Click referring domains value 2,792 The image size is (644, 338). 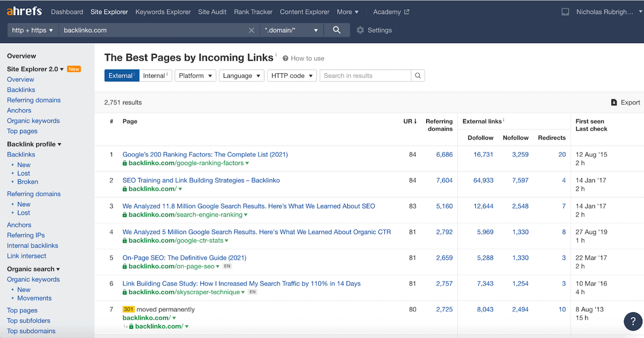pyautogui.click(x=444, y=232)
